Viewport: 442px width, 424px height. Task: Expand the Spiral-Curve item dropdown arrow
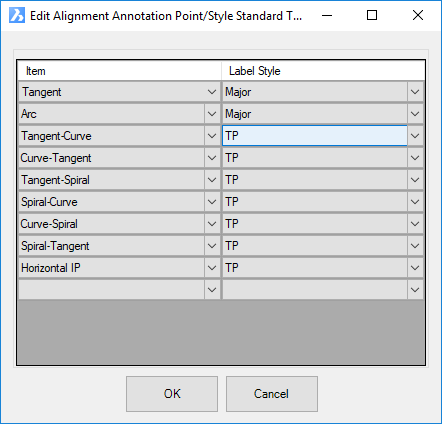212,202
